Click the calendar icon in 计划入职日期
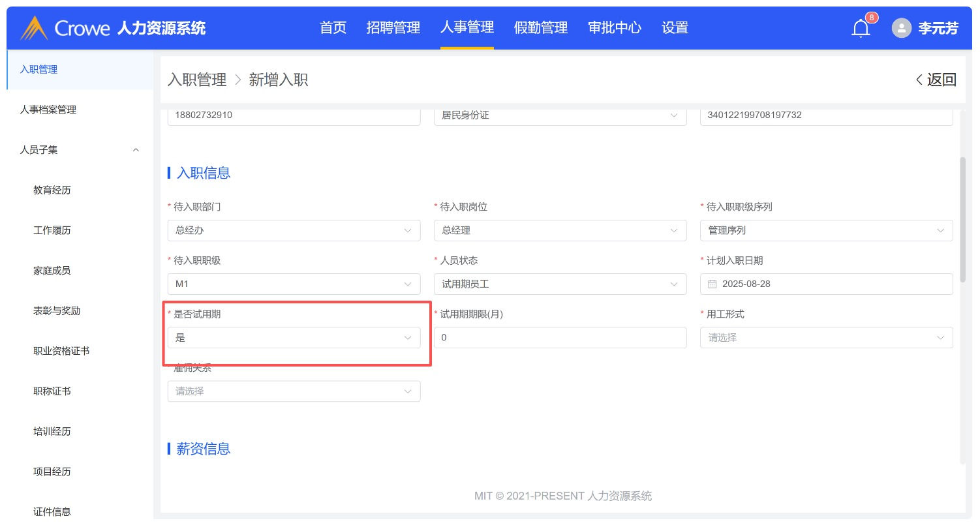980x527 pixels. [712, 284]
